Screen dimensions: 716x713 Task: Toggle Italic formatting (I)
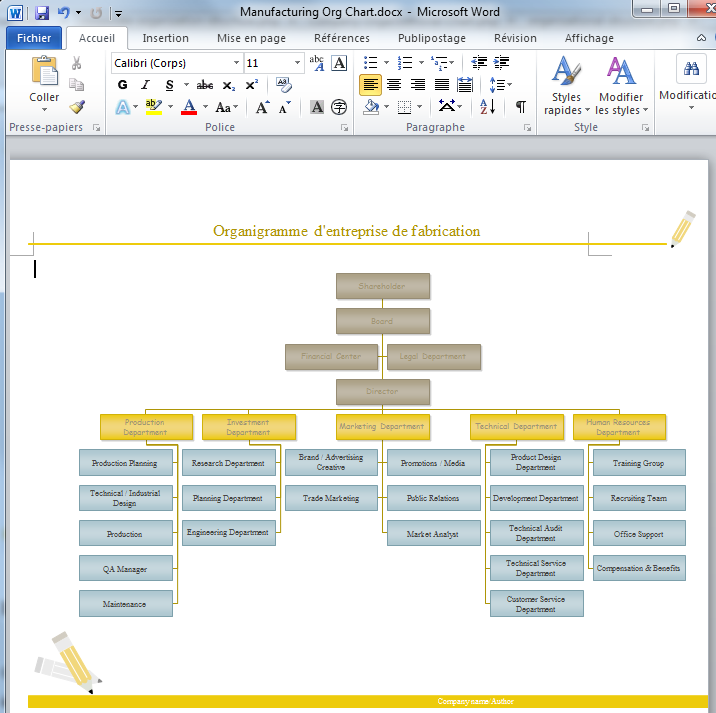click(146, 85)
